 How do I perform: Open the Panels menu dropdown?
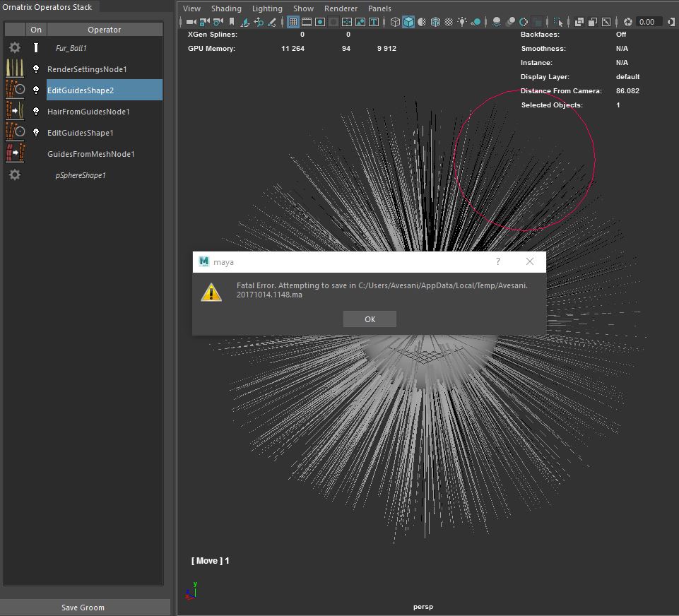tap(379, 8)
